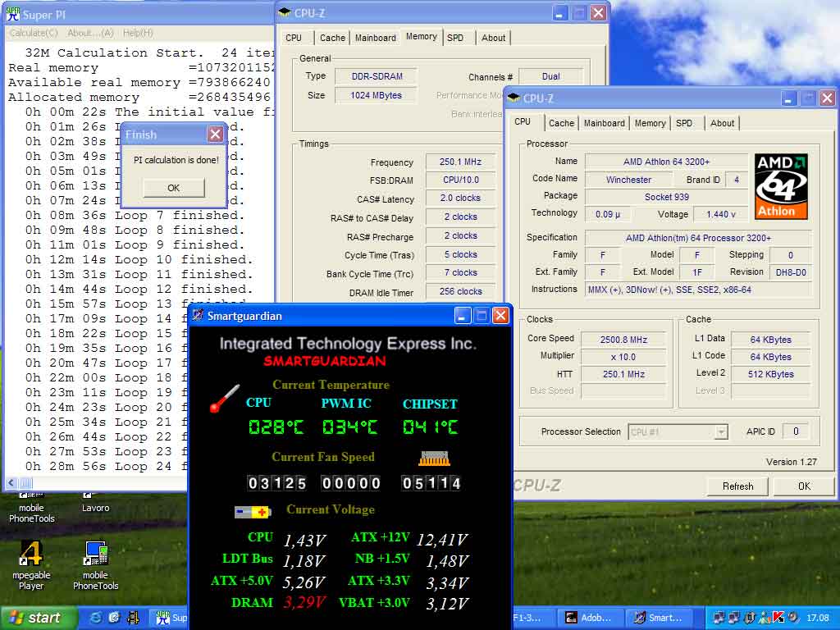Launch Internet Explorer from quick launch
This screenshot has height=630, width=840.
click(x=96, y=618)
